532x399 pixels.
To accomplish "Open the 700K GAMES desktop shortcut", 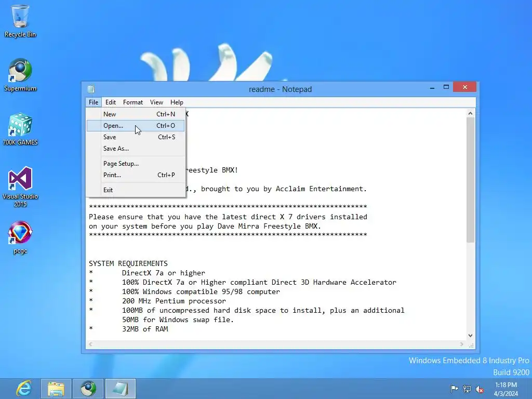I will 20,129.
